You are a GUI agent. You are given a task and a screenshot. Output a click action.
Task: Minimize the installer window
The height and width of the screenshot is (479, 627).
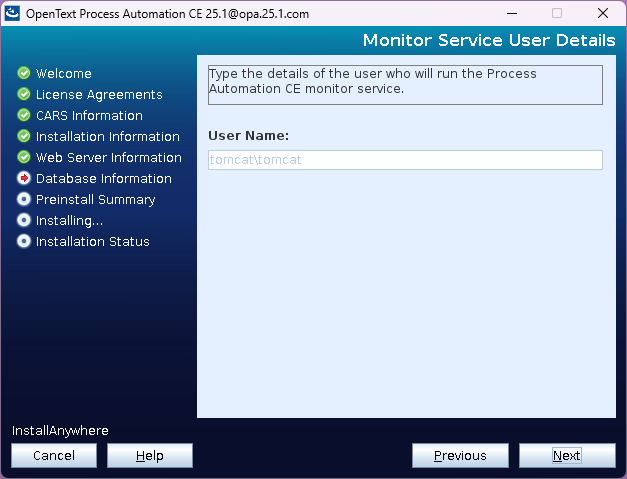tap(512, 13)
